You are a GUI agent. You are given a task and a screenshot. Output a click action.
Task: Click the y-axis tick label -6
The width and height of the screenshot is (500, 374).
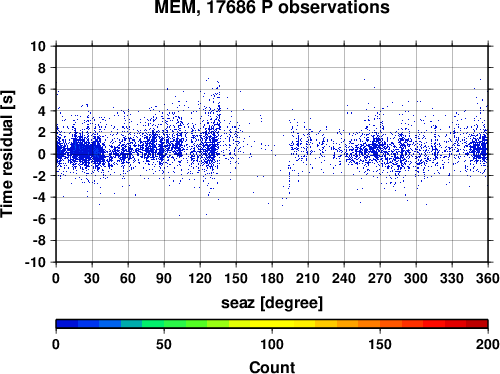click(39, 219)
